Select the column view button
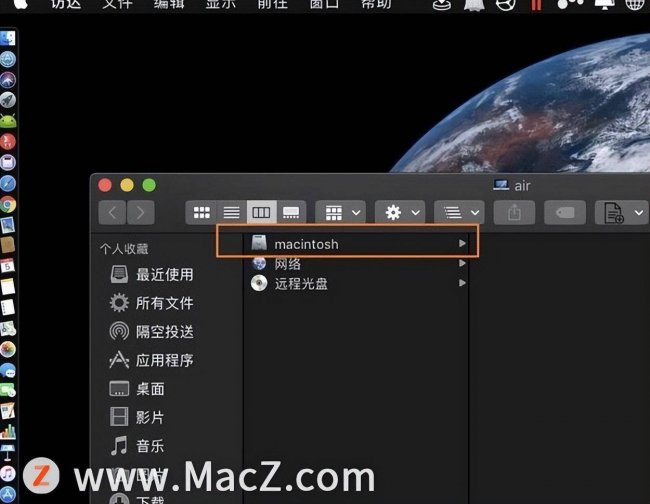This screenshot has width=650, height=504. point(261,213)
